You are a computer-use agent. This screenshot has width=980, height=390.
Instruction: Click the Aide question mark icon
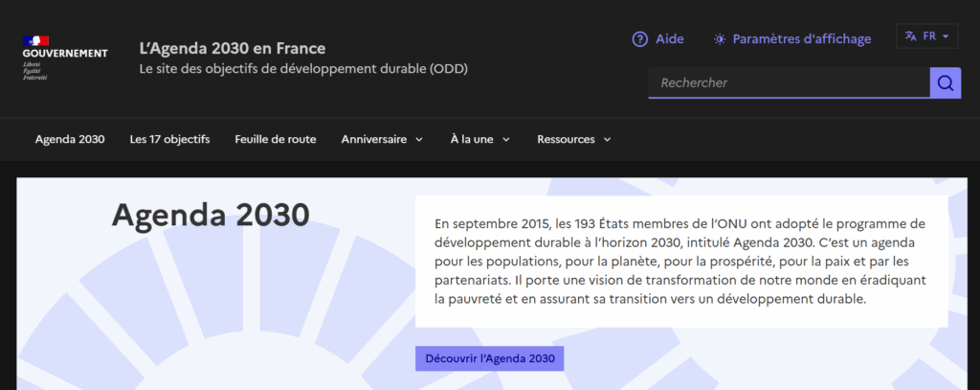(639, 39)
